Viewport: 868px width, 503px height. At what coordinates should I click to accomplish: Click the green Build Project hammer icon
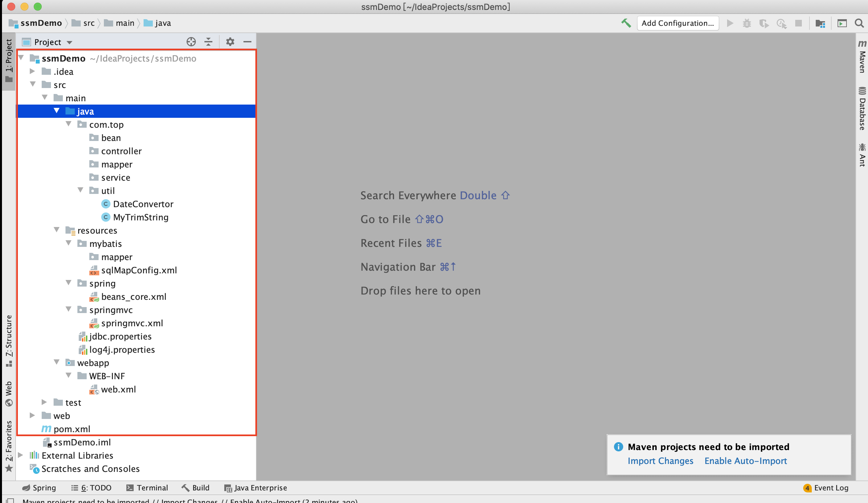tap(626, 23)
